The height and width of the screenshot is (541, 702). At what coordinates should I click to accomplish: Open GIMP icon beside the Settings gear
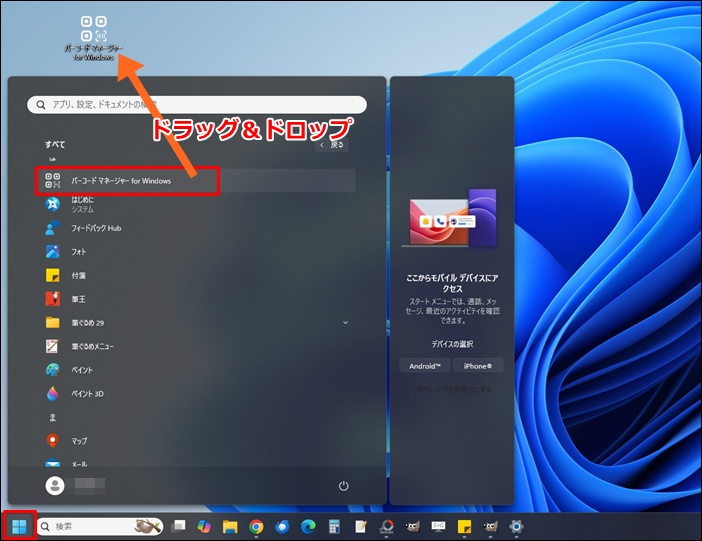tap(490, 526)
